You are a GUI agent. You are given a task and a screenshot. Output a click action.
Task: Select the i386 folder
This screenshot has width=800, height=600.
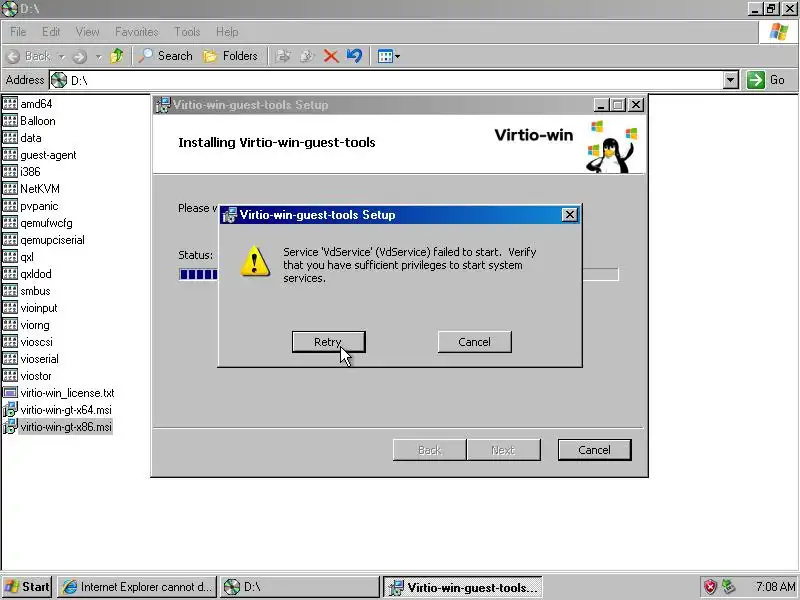(x=21, y=171)
